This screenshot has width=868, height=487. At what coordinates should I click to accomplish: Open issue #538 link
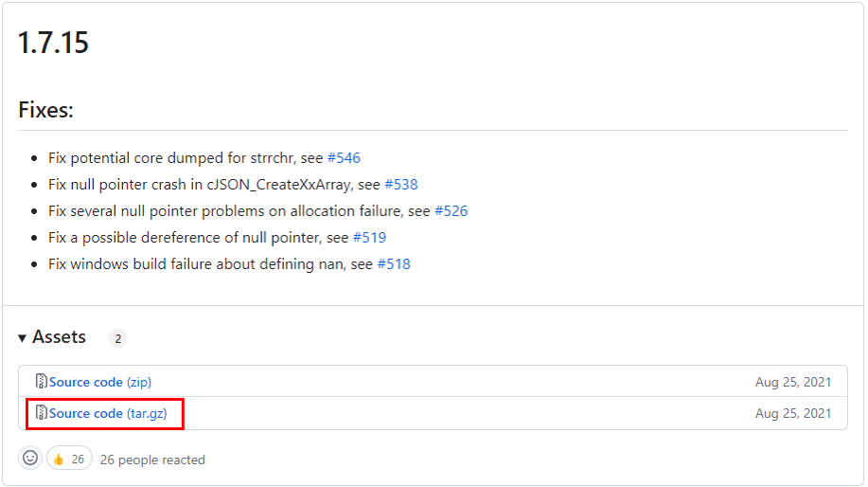pos(401,185)
